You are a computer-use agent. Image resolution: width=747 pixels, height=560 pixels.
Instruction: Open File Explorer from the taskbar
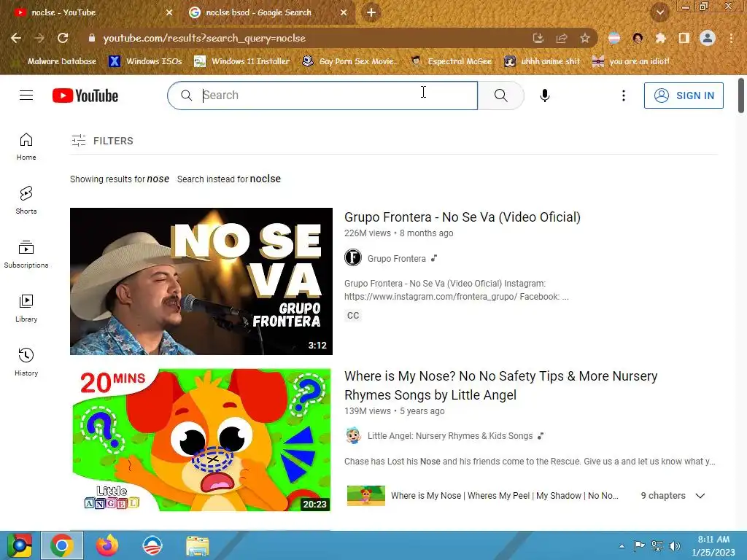tap(197, 545)
